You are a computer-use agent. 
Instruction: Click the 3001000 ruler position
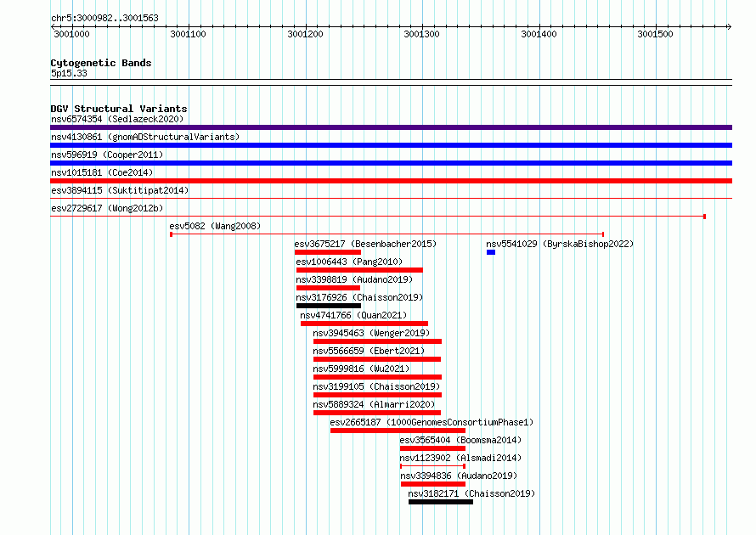71,34
